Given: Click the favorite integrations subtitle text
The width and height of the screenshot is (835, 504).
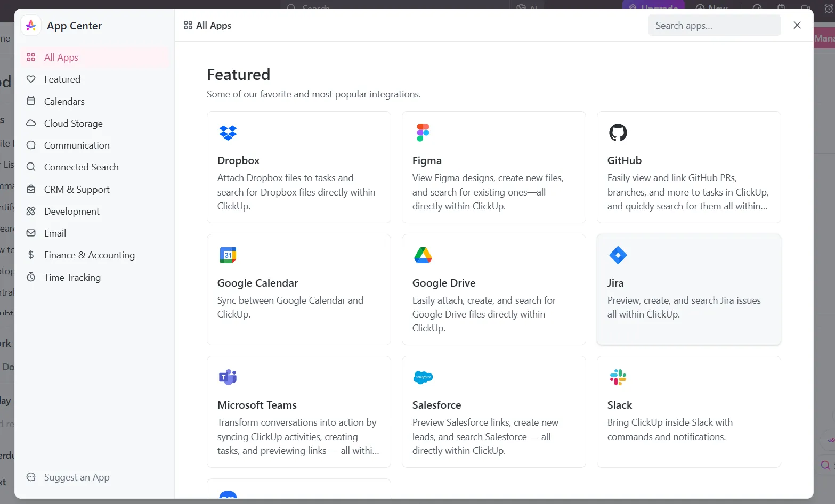Looking at the screenshot, I should 314,94.
